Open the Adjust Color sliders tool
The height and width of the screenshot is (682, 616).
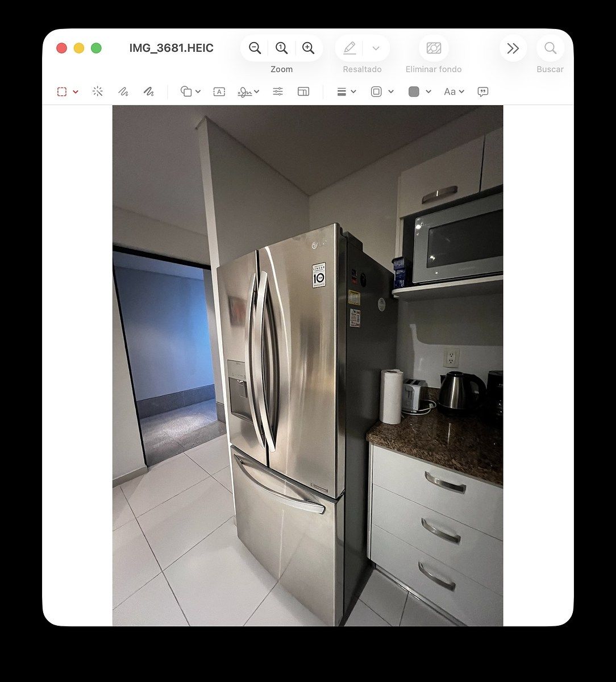coord(278,92)
